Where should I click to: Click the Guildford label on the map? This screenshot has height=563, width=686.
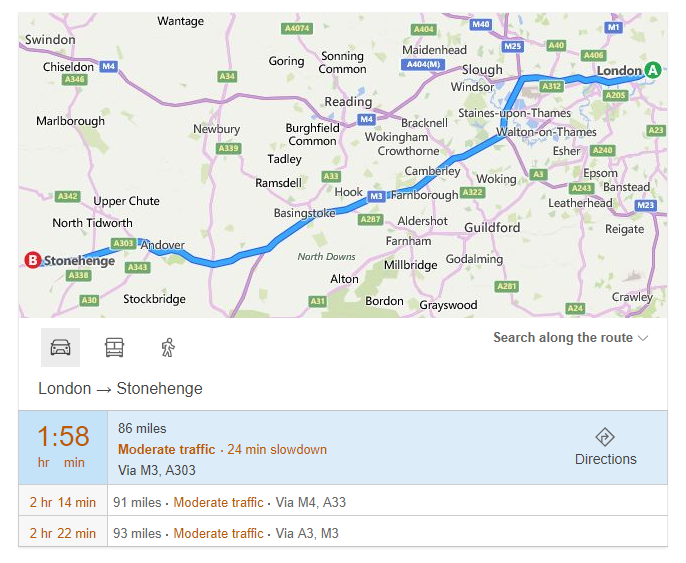[492, 227]
